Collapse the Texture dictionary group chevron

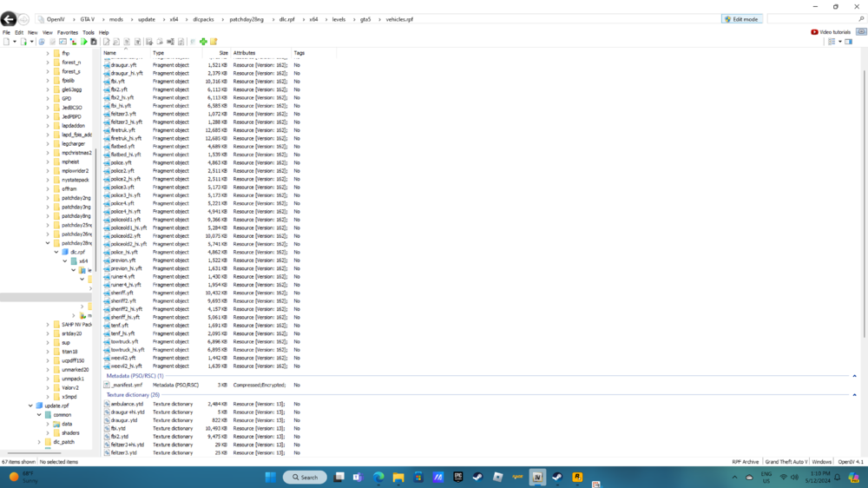[854, 395]
